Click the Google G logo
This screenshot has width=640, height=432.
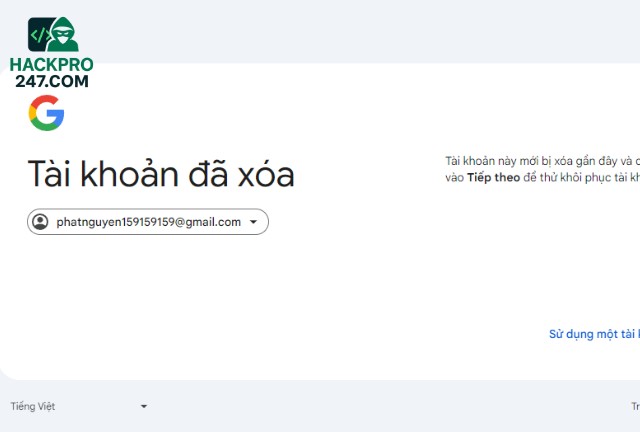click(46, 113)
